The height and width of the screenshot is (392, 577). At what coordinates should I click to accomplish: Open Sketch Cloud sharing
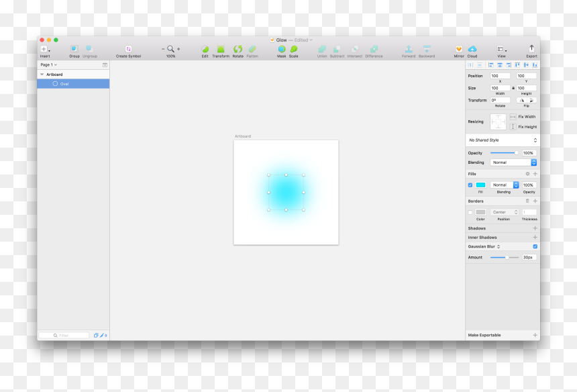472,49
